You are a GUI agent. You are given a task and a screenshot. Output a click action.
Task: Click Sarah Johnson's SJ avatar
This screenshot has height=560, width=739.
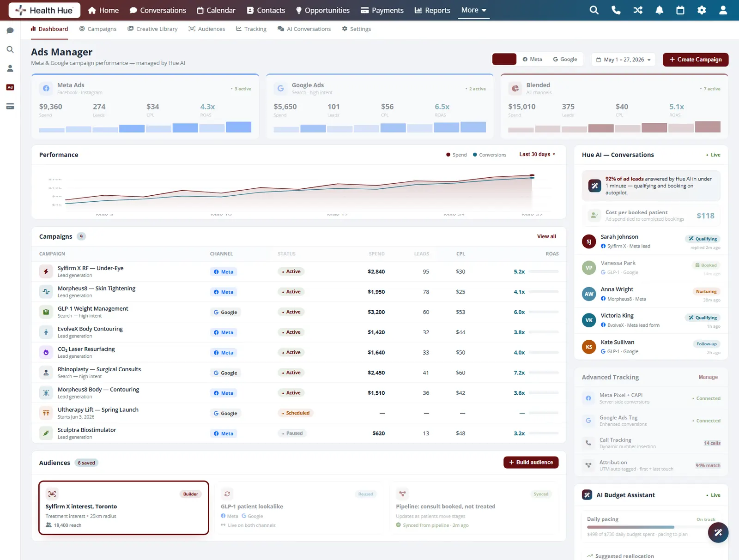coord(589,241)
